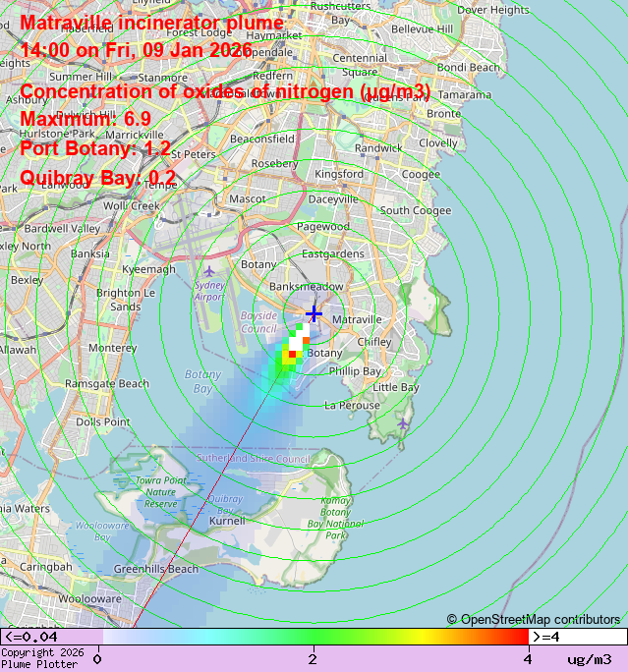This screenshot has height=672, width=628.
Task: Click the 'ug/m3' units label on scale
Action: [589, 659]
